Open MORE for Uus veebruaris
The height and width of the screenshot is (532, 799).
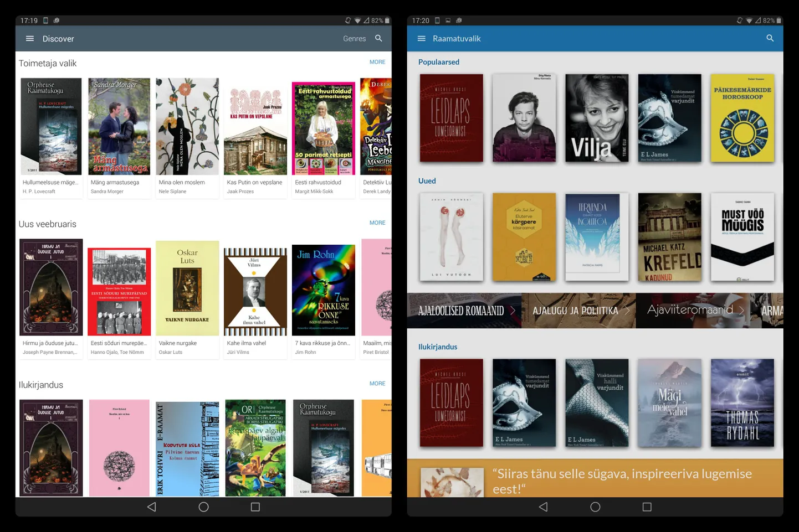click(377, 223)
